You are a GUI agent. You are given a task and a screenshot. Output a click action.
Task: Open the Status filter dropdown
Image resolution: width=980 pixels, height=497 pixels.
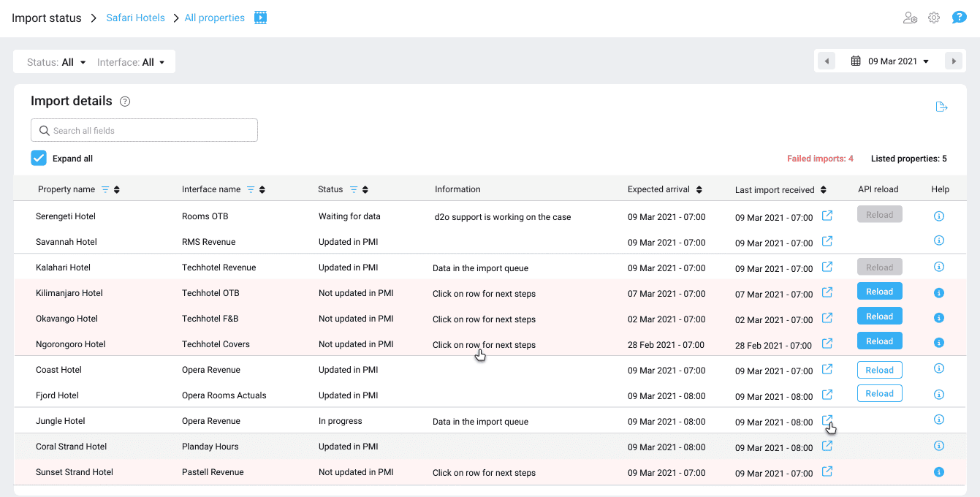(x=57, y=62)
